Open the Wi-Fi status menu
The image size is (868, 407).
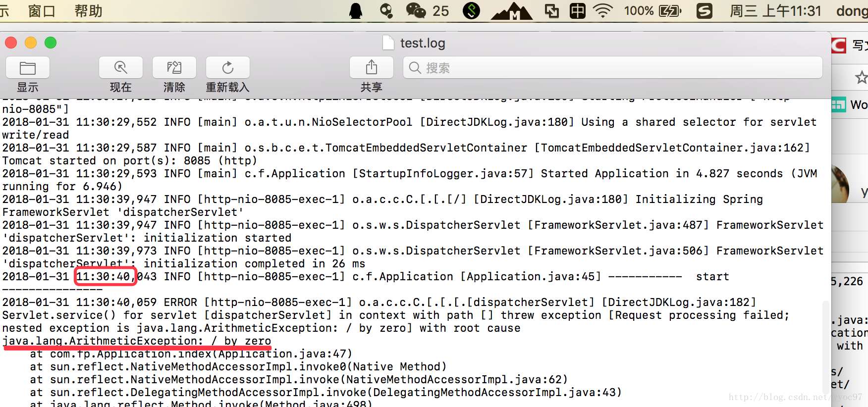pos(603,11)
